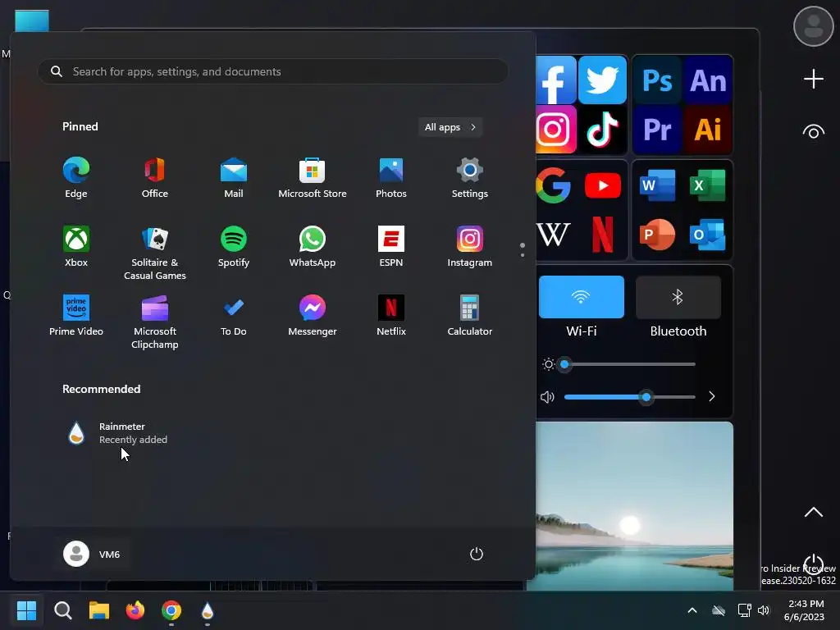
Task: Open the Start menu power options
Action: click(477, 554)
